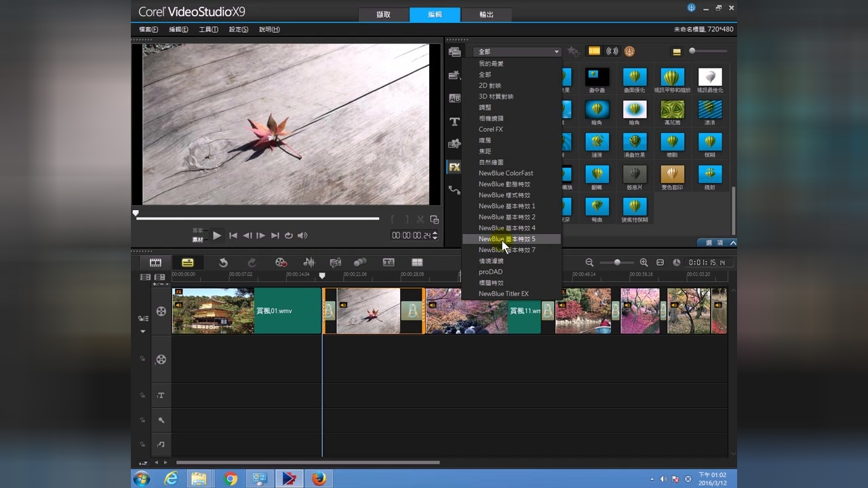
Task: Select the FX filter library icon
Action: (454, 167)
